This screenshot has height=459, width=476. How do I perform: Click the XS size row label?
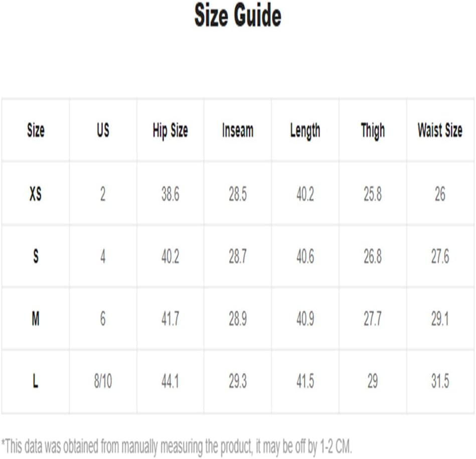pyautogui.click(x=36, y=194)
